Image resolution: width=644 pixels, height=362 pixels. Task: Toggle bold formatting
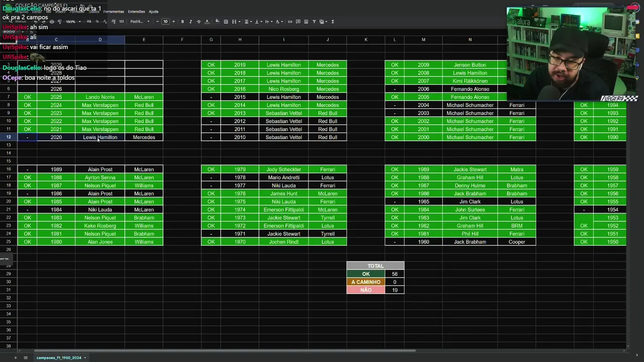[183, 22]
